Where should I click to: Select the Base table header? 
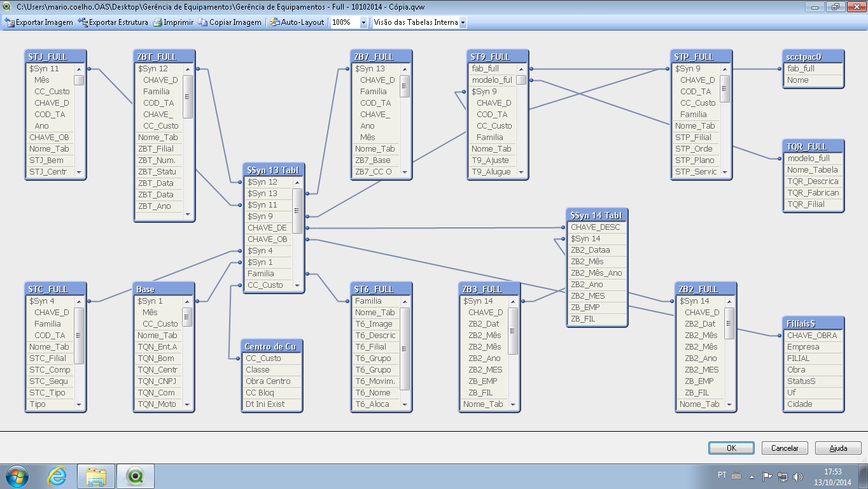164,289
